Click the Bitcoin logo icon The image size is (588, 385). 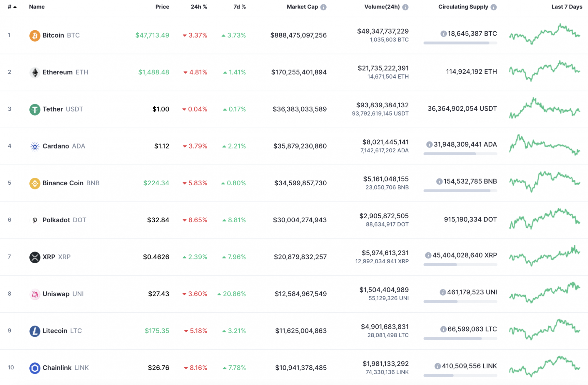point(35,36)
